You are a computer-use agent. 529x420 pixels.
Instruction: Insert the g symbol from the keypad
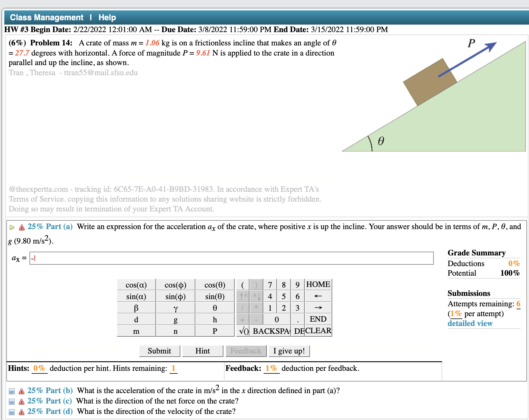pos(175,319)
